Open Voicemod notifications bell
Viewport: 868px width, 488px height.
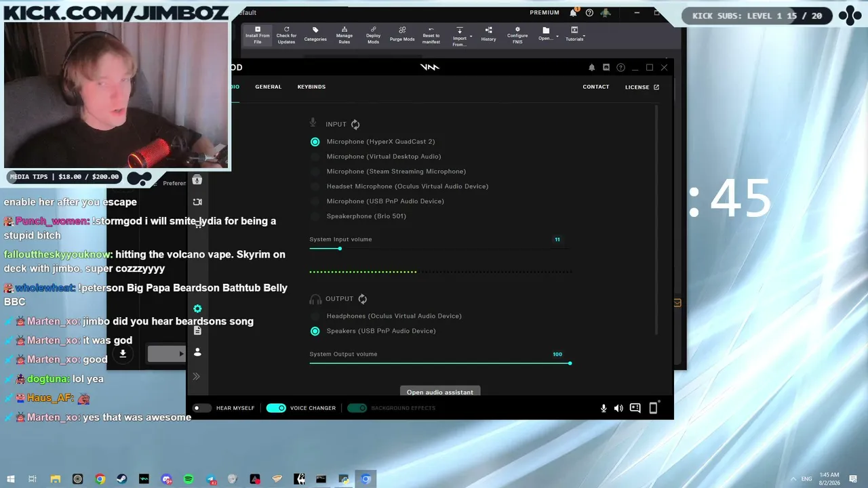click(592, 67)
